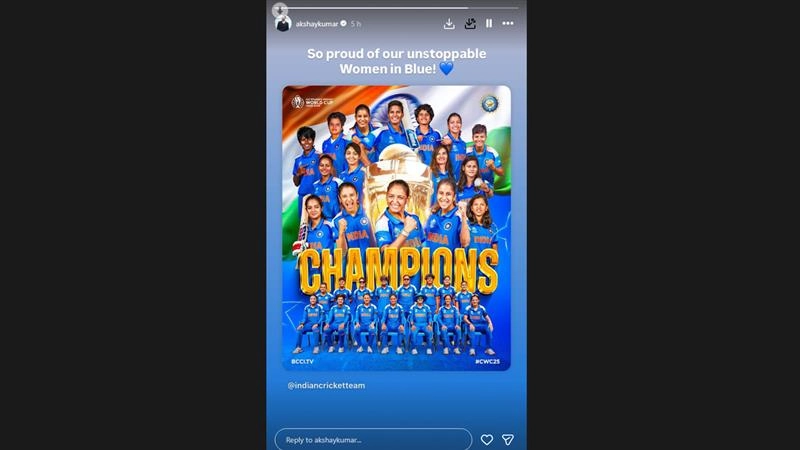Open akshaykumar's profile picture
800x450 pixels.
tap(283, 23)
